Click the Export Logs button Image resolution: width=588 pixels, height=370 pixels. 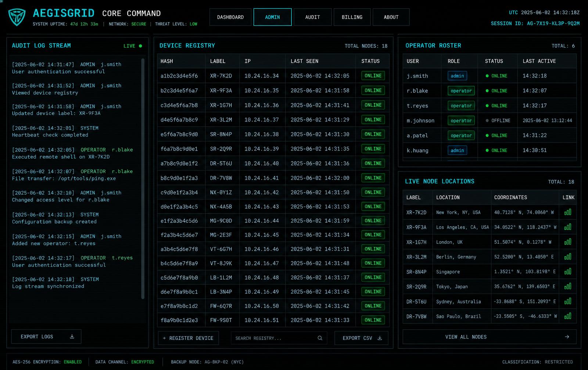(46, 337)
